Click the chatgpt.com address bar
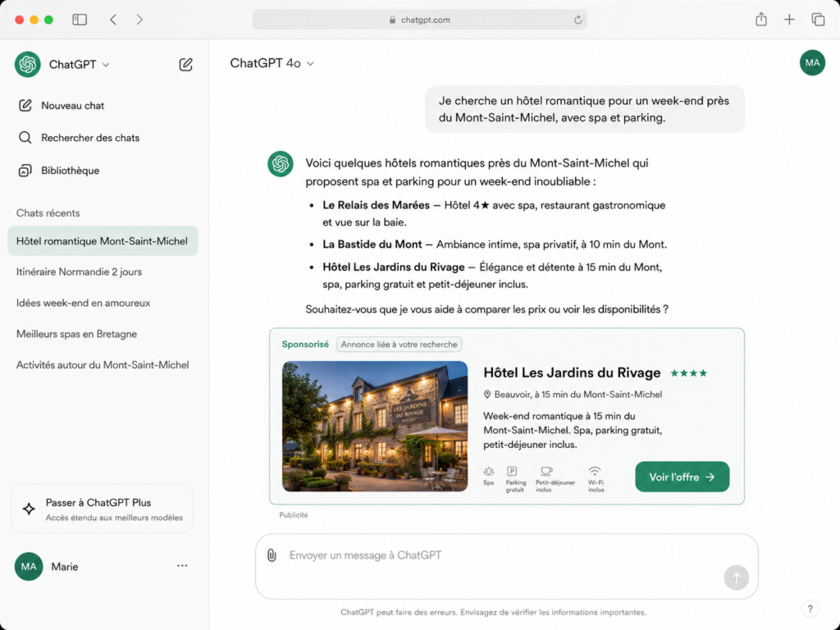The height and width of the screenshot is (630, 840). pyautogui.click(x=419, y=20)
